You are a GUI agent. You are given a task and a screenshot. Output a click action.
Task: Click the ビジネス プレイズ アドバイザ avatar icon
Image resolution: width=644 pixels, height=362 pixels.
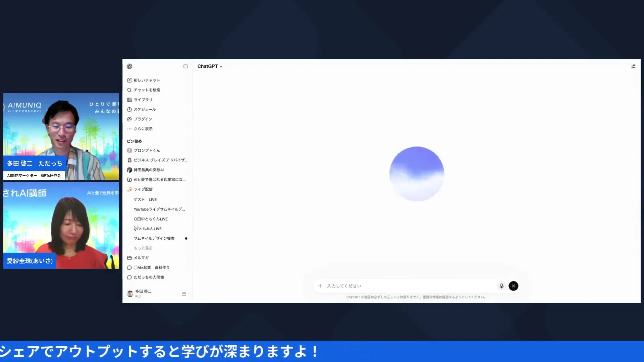129,160
